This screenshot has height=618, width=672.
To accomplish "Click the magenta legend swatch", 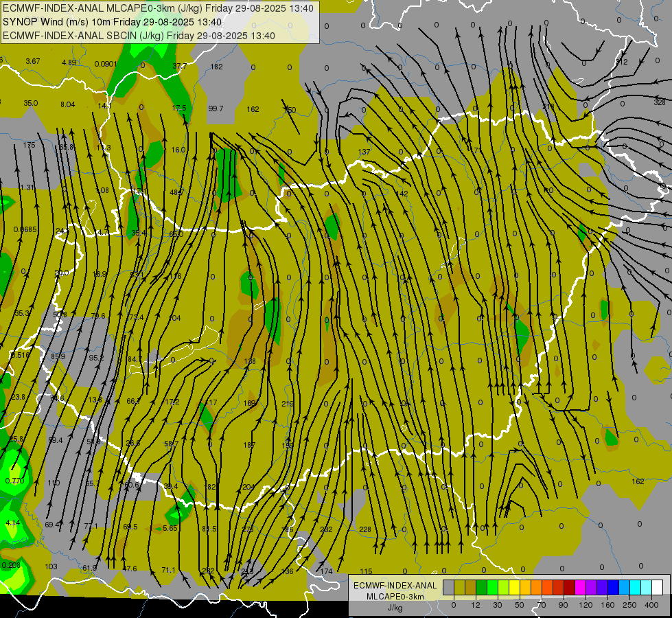I will click(581, 588).
